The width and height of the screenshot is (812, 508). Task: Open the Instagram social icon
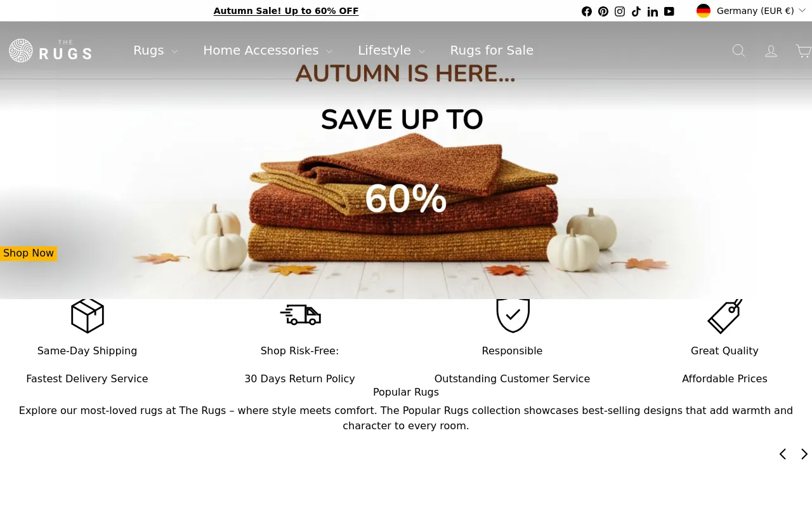pyautogui.click(x=620, y=11)
